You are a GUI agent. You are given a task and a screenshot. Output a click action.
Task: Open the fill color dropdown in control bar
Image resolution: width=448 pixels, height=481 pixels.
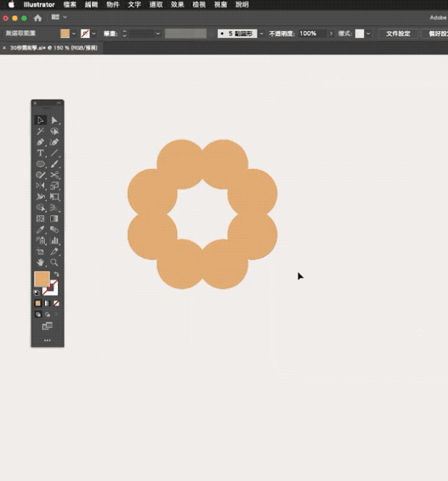point(74,33)
